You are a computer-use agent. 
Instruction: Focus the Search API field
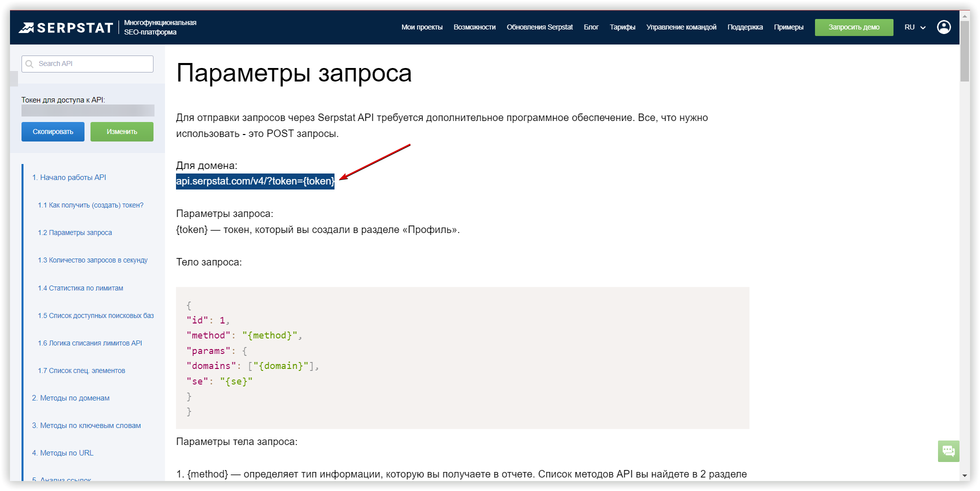87,64
